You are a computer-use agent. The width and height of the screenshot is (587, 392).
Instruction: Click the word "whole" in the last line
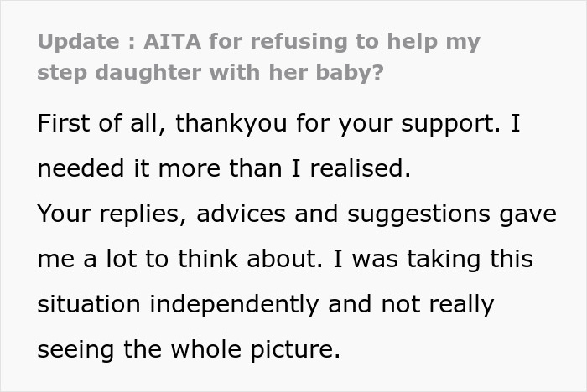tap(205, 349)
